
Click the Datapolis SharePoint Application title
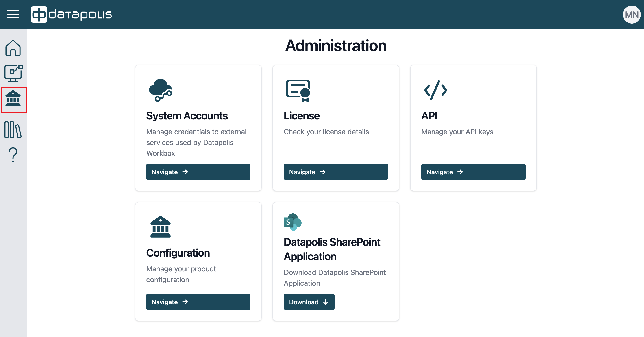tap(332, 249)
